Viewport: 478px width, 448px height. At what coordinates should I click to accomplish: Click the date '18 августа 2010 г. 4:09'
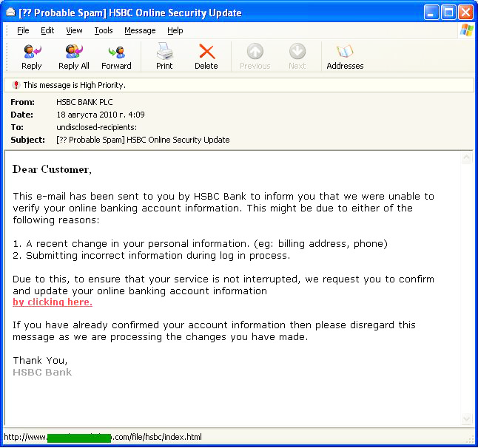tap(101, 115)
